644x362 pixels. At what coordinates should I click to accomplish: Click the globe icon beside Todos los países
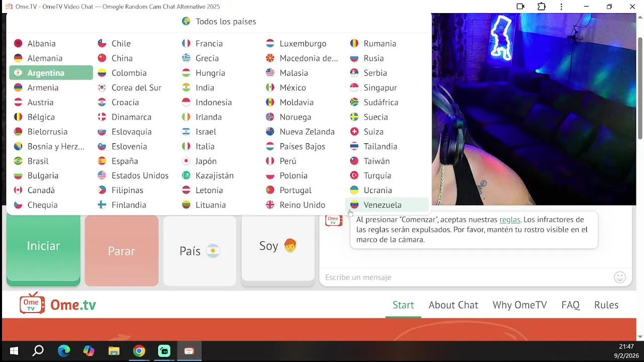click(x=186, y=21)
